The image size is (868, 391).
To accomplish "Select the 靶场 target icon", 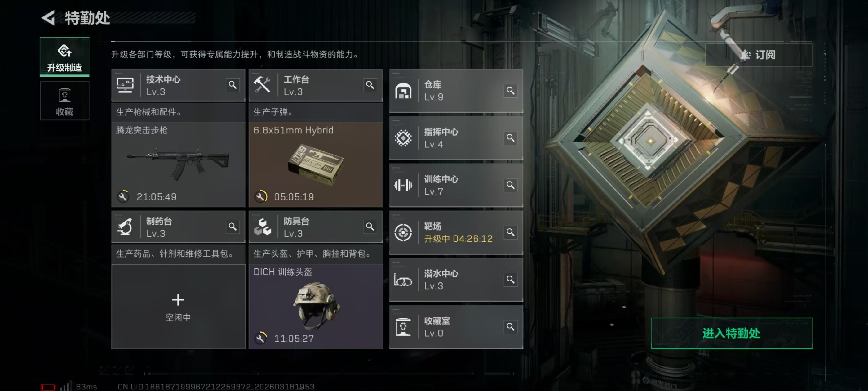I will pyautogui.click(x=403, y=232).
